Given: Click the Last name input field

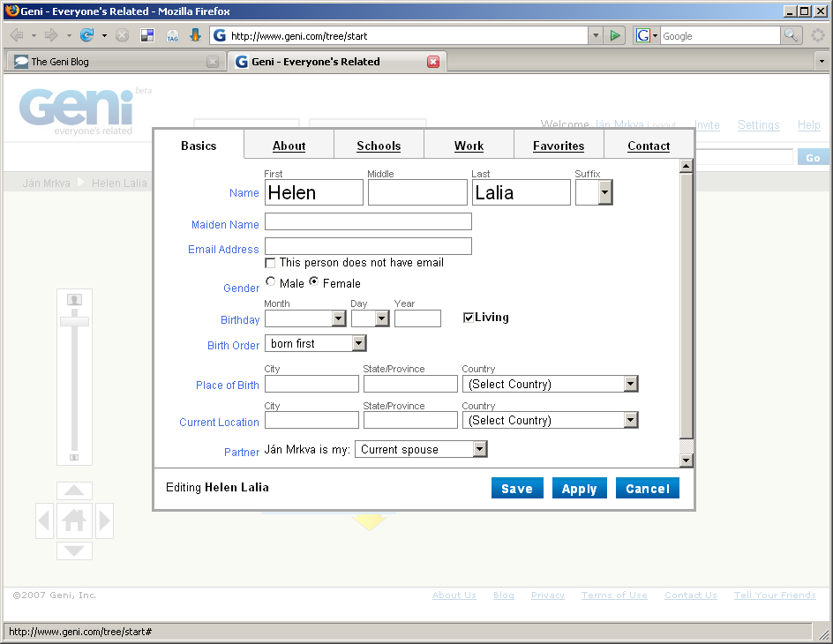Looking at the screenshot, I should click(522, 192).
